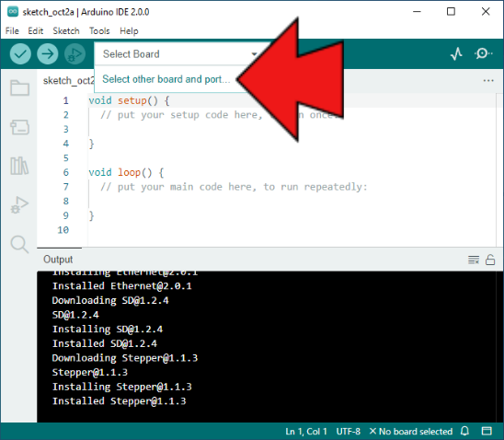This screenshot has width=504, height=440.
Task: Click Installing SD@1.2.4 output line
Action: [108, 329]
